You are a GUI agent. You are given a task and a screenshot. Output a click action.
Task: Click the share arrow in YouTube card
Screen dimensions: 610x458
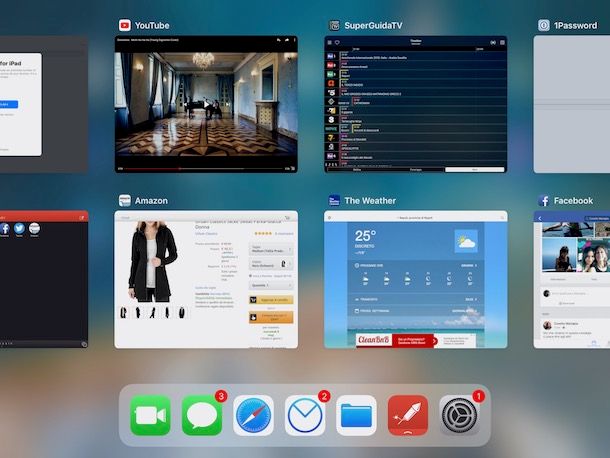pyautogui.click(x=287, y=40)
